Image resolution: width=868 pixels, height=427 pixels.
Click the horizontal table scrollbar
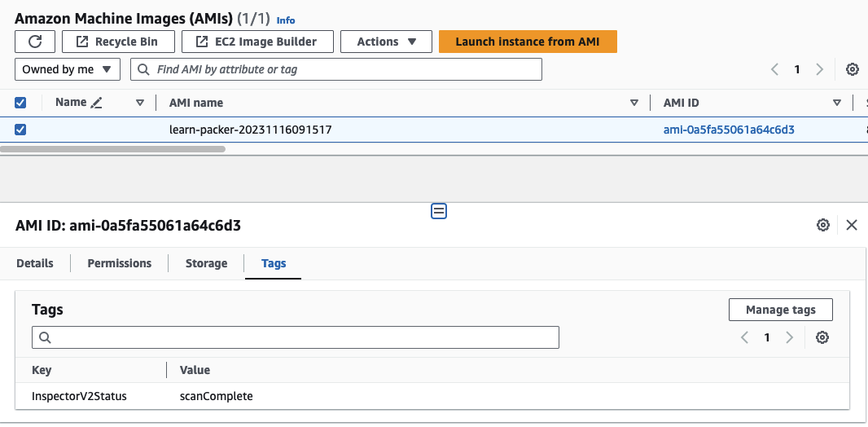click(114, 149)
